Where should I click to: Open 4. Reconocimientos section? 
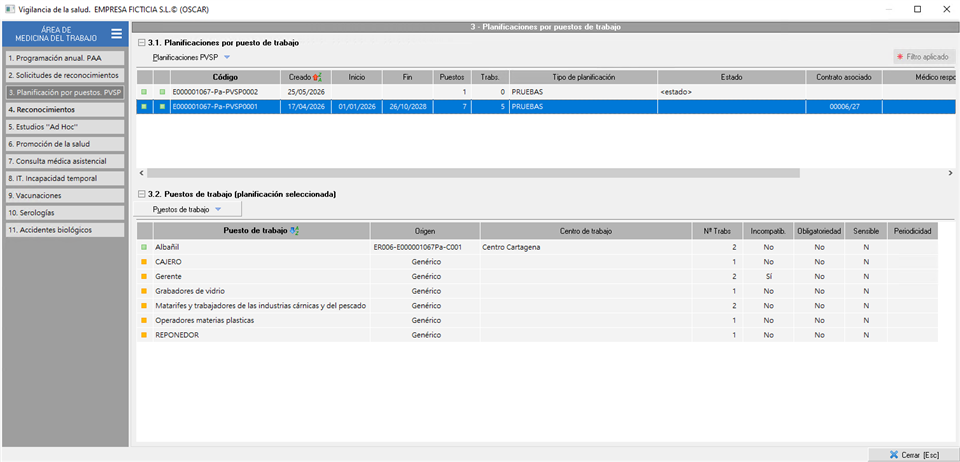(x=65, y=110)
